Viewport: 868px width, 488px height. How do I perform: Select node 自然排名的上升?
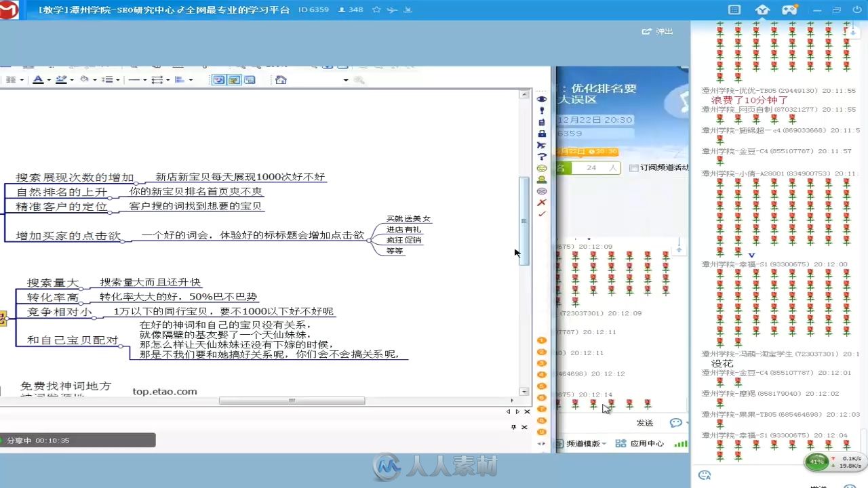61,192
